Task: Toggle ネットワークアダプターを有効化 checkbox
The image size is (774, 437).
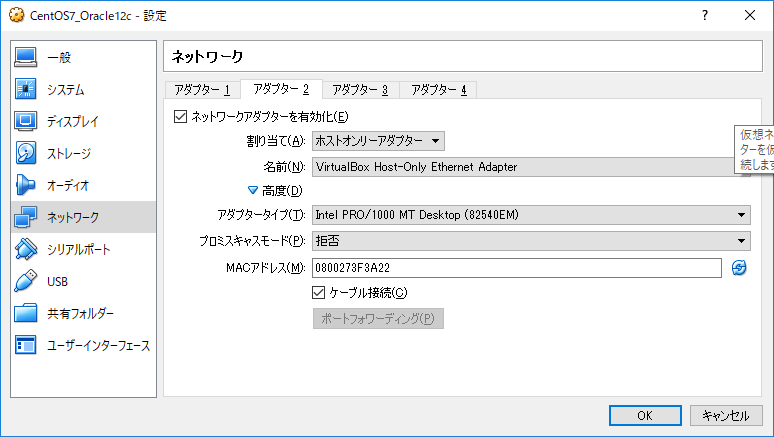Action: tap(181, 116)
